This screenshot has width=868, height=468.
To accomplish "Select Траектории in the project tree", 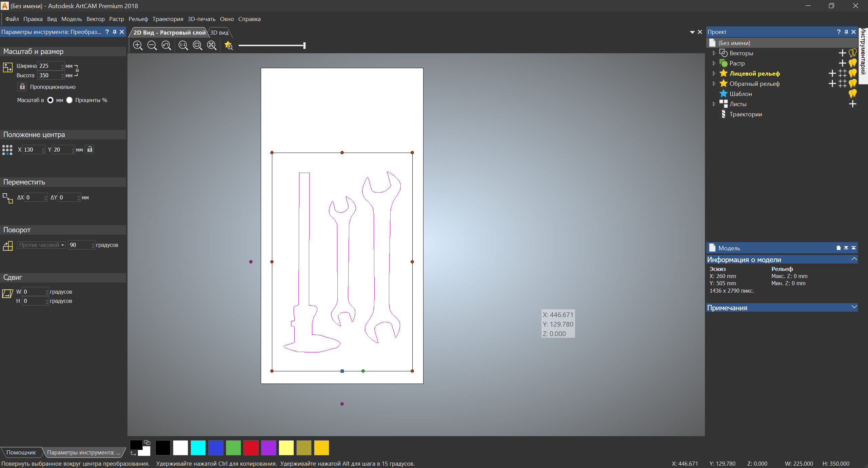I will (x=746, y=114).
